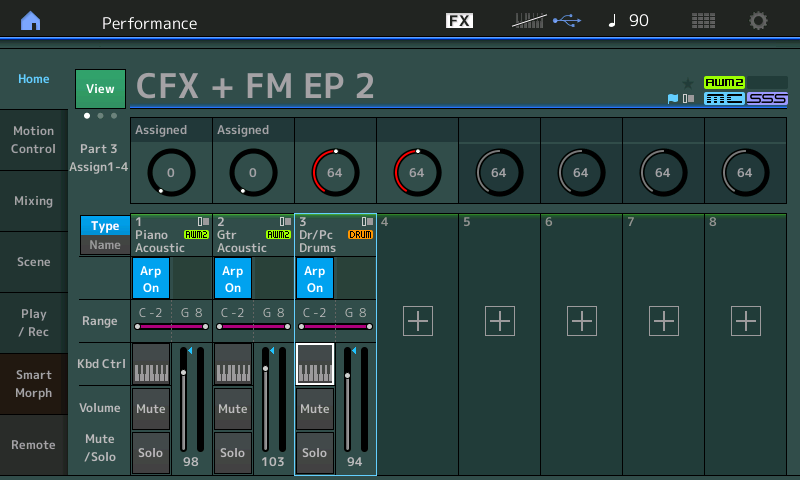Open the Live Set grid icon

[703, 21]
